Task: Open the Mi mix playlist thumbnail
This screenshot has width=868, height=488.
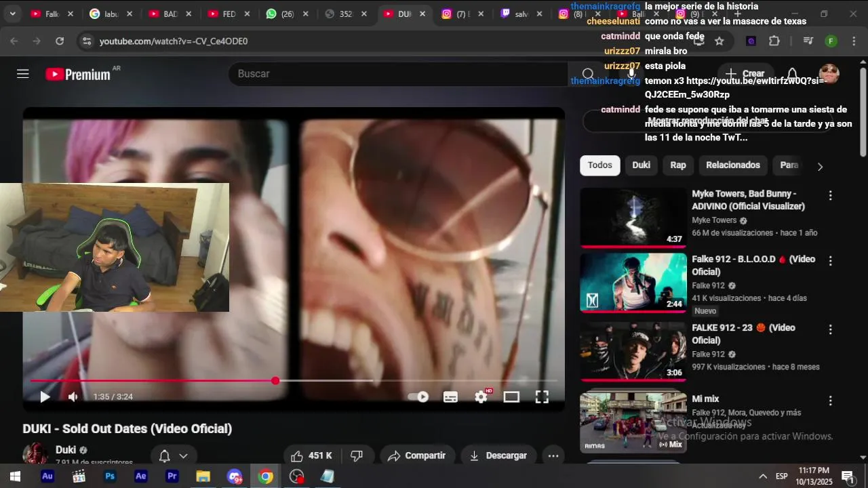Action: tap(633, 422)
